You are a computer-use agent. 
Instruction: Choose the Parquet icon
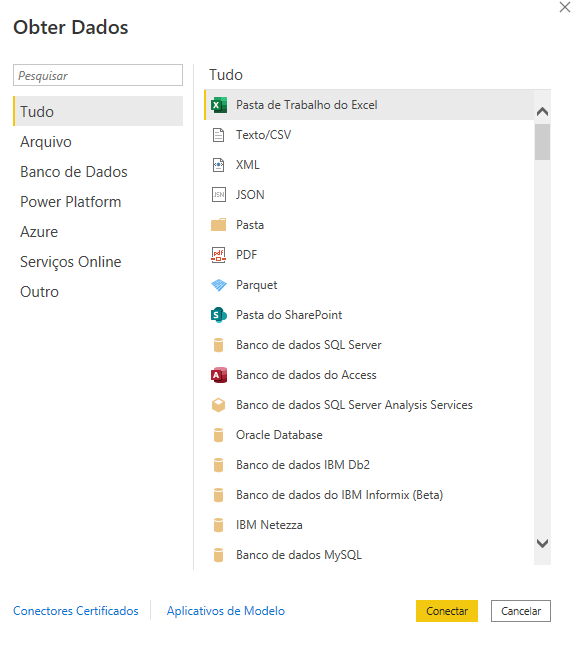[218, 285]
